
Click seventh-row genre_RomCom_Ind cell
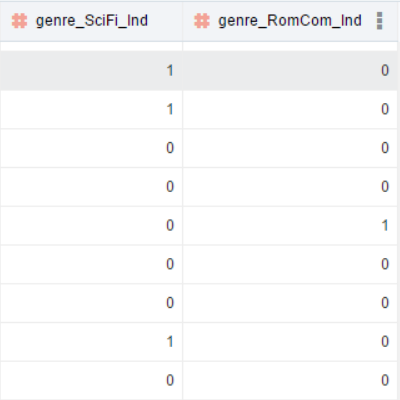(290, 303)
